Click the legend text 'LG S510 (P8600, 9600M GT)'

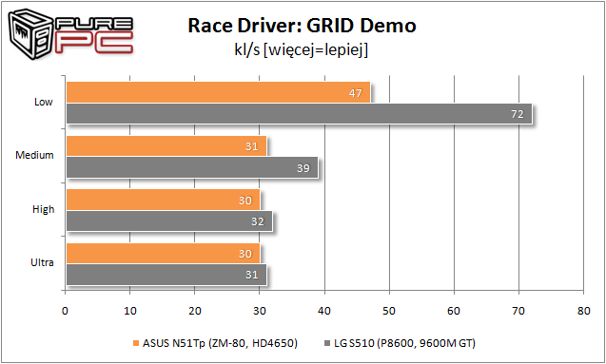pos(404,343)
